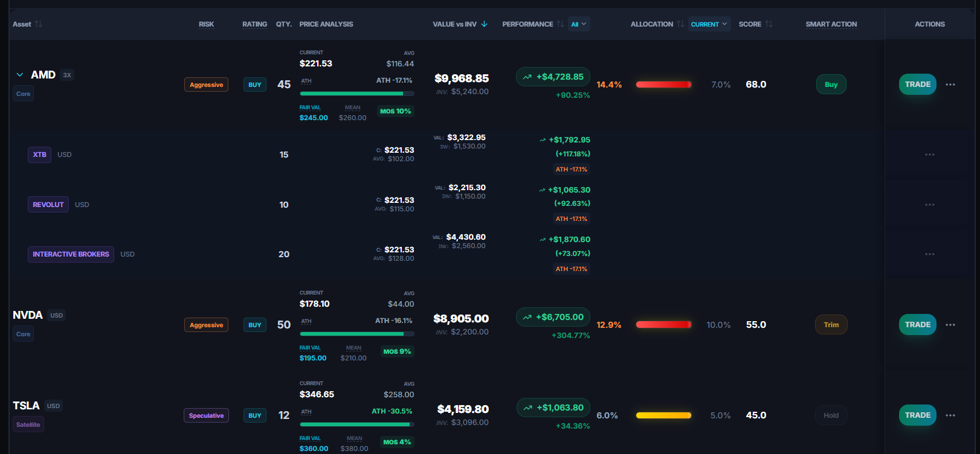The width and height of the screenshot is (980, 454).
Task: Open the more-options ellipsis for TSLA
Action: 950,415
